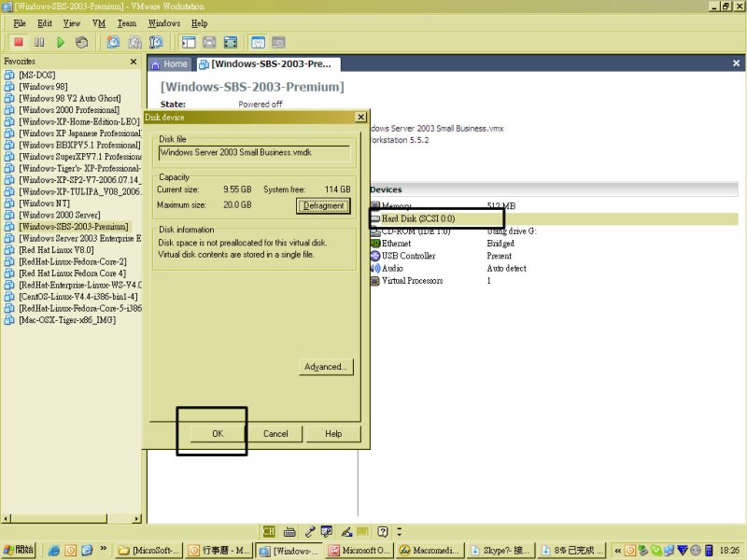Select [RedHat-Linux-Fedora-Core-2] in Favorites
747x560 pixels.
pos(73,261)
